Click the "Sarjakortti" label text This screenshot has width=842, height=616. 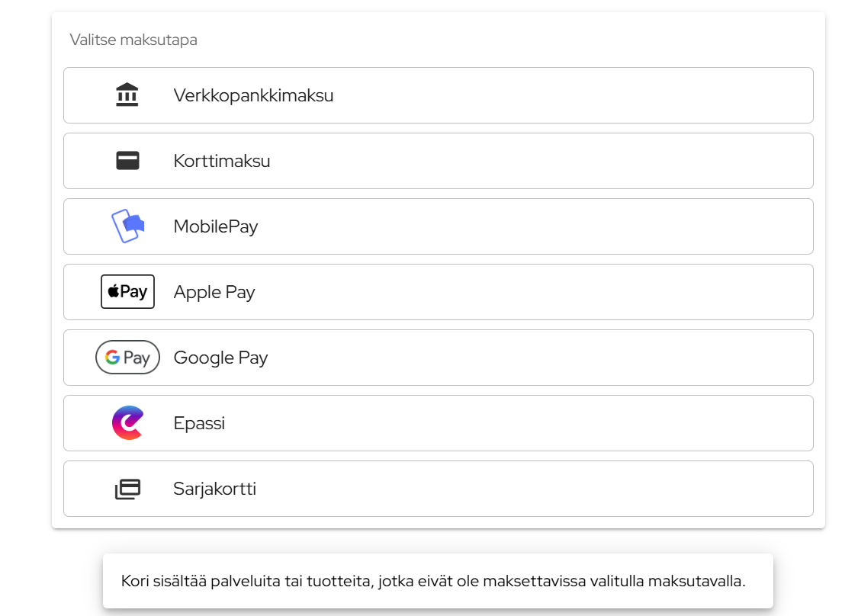pos(214,489)
